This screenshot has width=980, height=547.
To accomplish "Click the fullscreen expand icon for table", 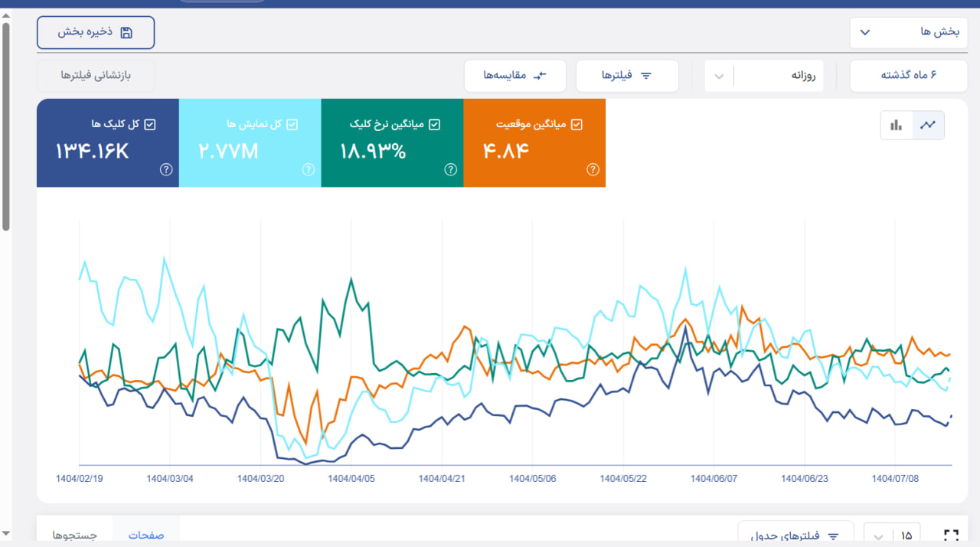I will tap(951, 536).
